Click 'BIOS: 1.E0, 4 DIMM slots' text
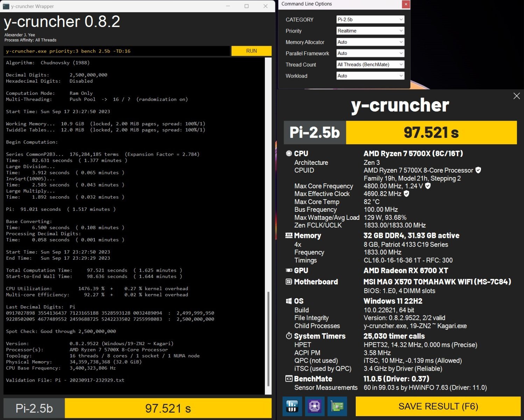This screenshot has height=420, width=524. 399,291
